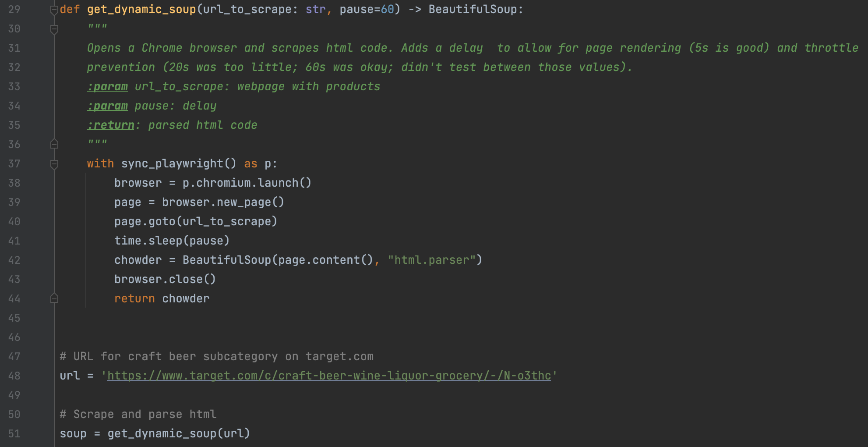This screenshot has height=447, width=868.
Task: Click line number 37 in the gutter
Action: tap(14, 164)
